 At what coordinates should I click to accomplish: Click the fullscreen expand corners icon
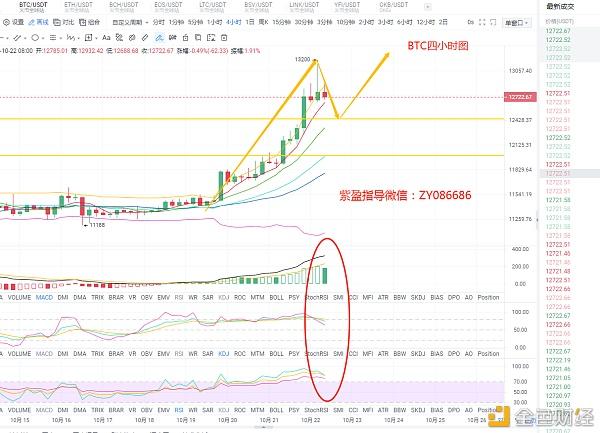(x=482, y=23)
